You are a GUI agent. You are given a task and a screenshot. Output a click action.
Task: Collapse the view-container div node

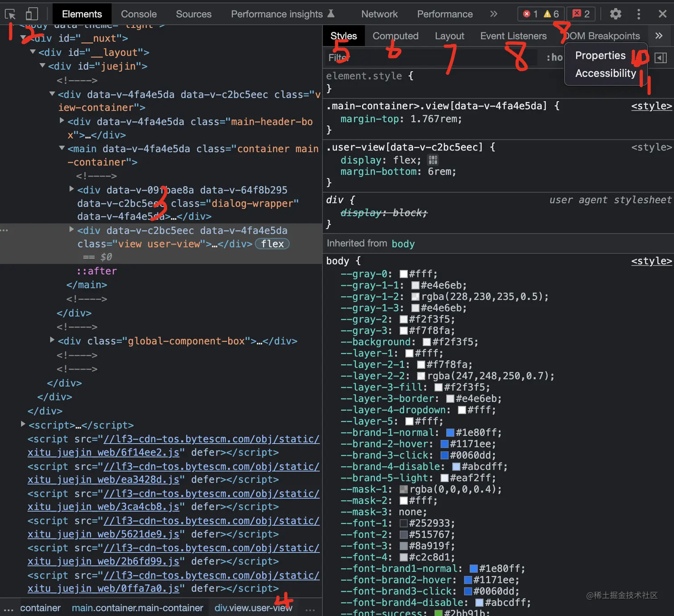52,94
